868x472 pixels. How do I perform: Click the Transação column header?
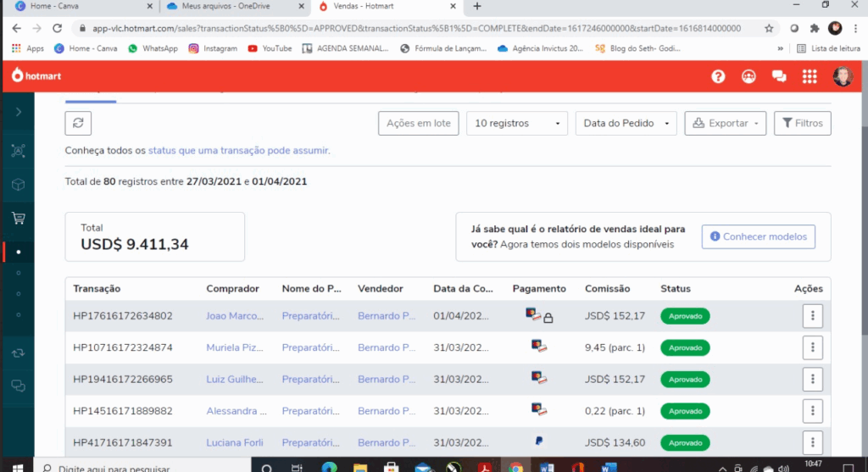pos(97,289)
